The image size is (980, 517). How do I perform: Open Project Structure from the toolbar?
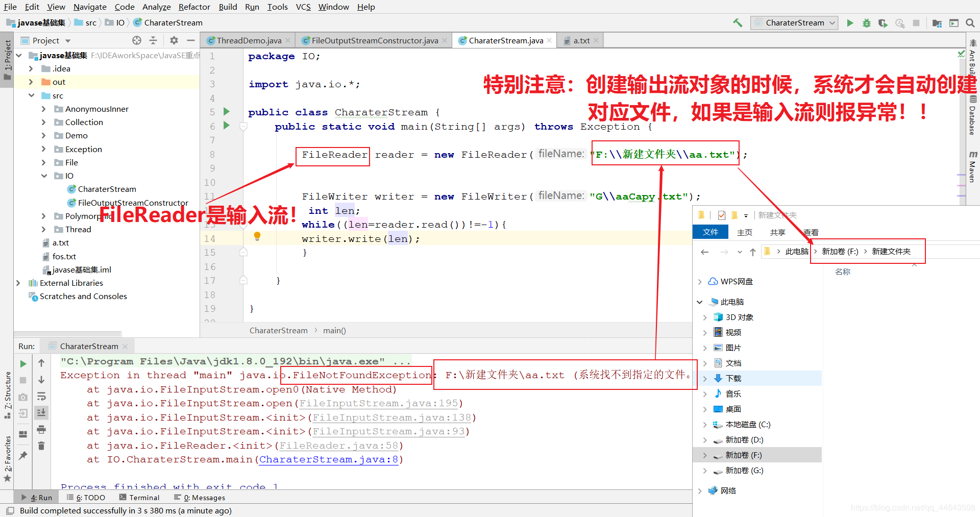[x=937, y=23]
